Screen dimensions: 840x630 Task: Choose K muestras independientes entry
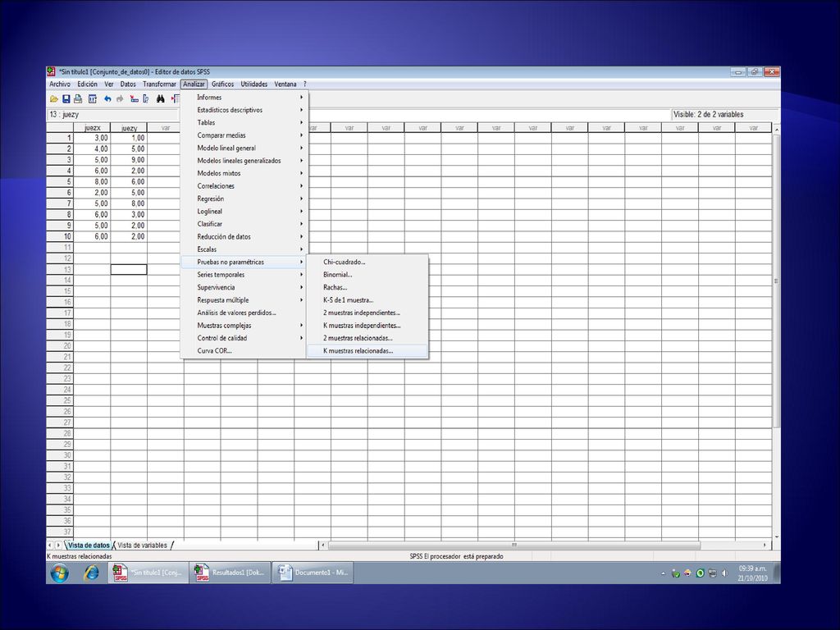[x=367, y=326]
